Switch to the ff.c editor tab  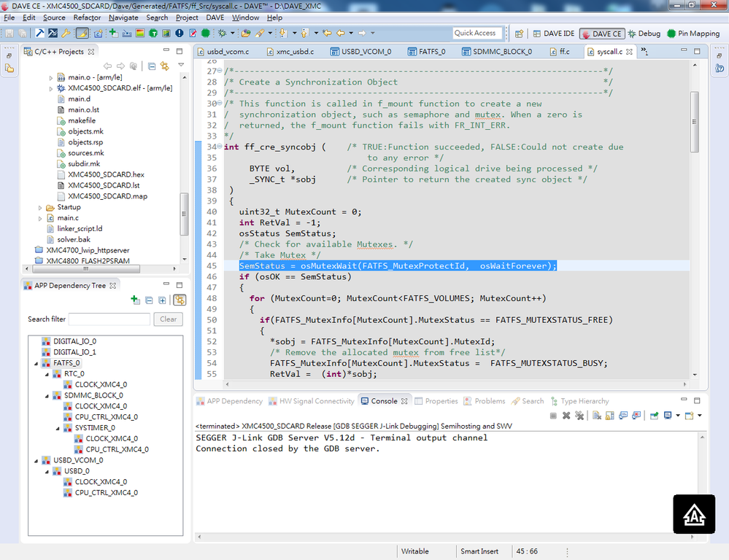(x=559, y=52)
